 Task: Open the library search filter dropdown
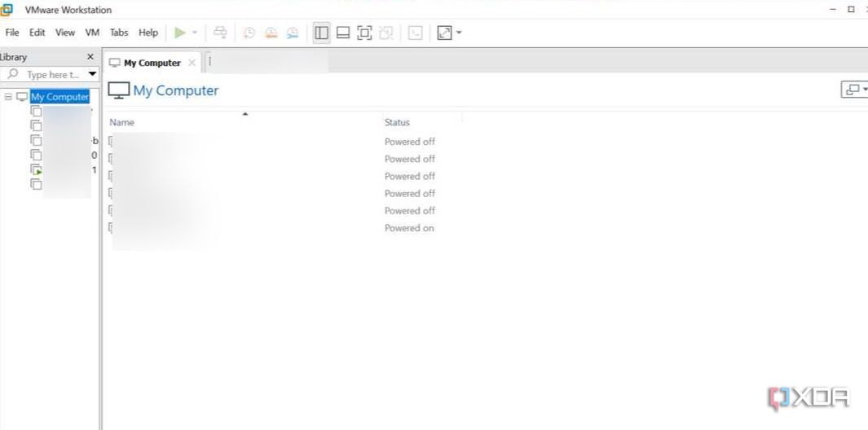pyautogui.click(x=92, y=74)
